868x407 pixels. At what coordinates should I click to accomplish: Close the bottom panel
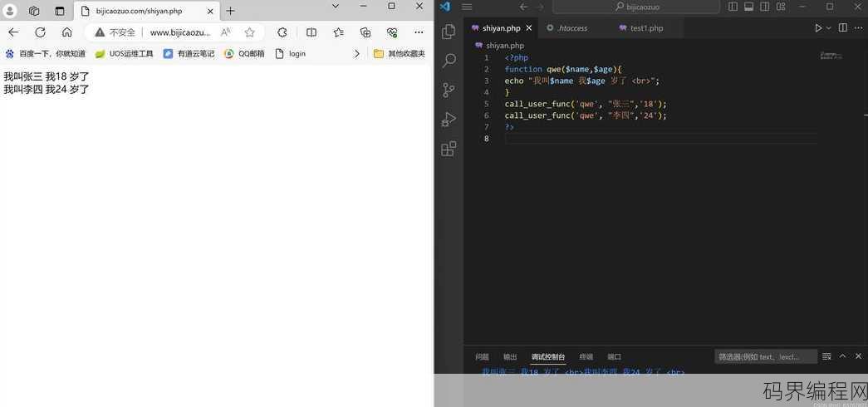click(x=859, y=356)
